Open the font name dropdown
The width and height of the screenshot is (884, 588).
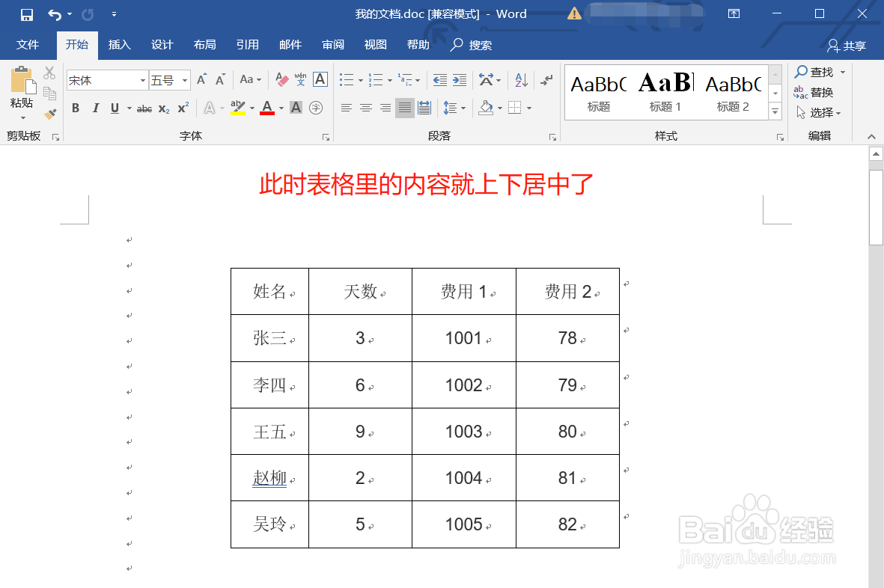[142, 79]
